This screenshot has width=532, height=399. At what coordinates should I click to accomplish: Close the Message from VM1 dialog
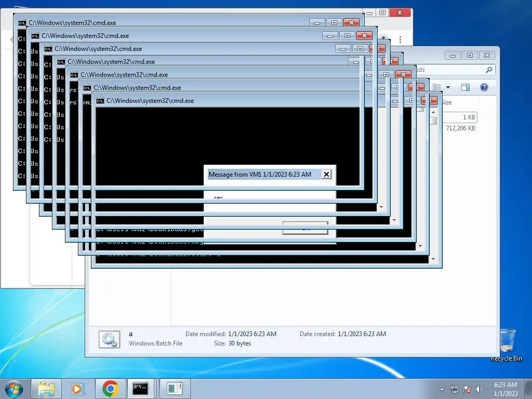(326, 175)
